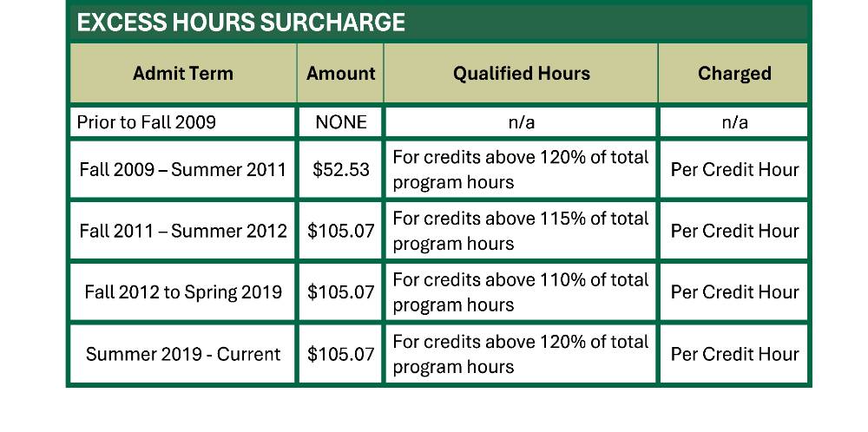Click the Excess Hours Surcharge title banner
The height and width of the screenshot is (432, 868).
pyautogui.click(x=438, y=22)
